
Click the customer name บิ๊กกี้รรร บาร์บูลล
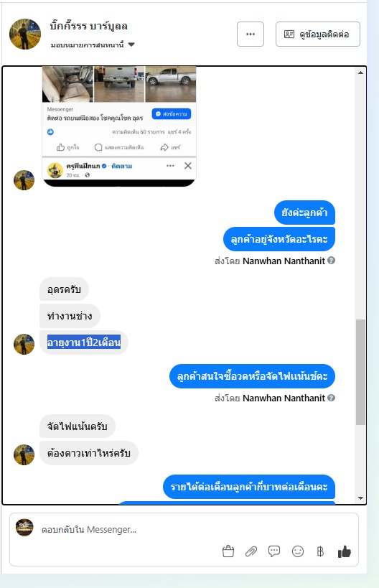click(x=89, y=26)
